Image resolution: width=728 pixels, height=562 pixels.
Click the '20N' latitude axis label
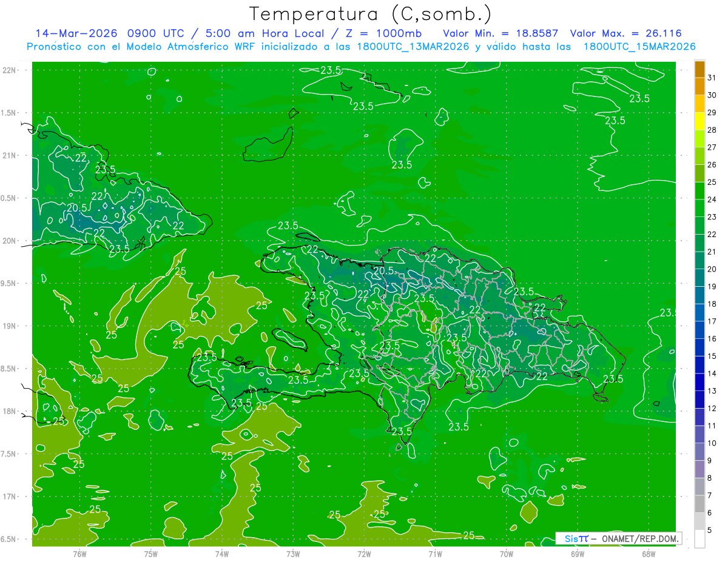click(10, 241)
